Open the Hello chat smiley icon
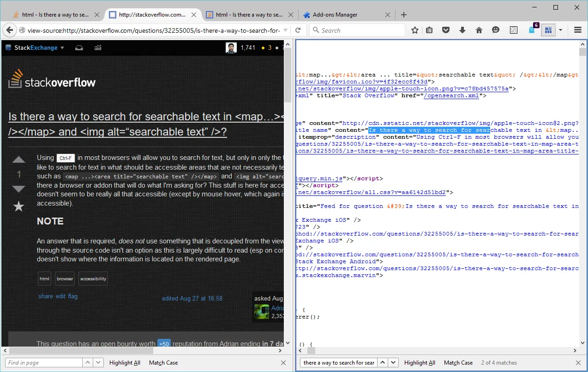The width and height of the screenshot is (588, 372). coord(496,30)
